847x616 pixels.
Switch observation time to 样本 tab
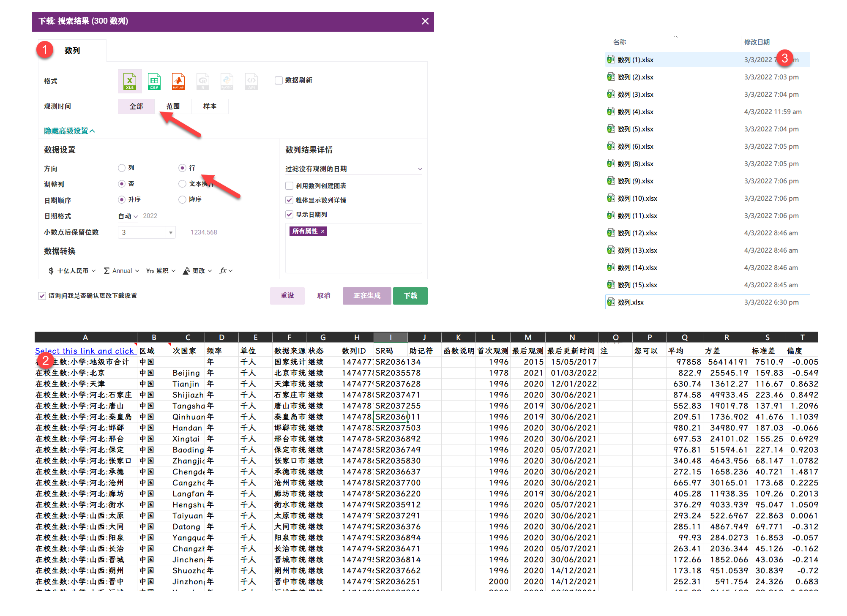(x=210, y=106)
